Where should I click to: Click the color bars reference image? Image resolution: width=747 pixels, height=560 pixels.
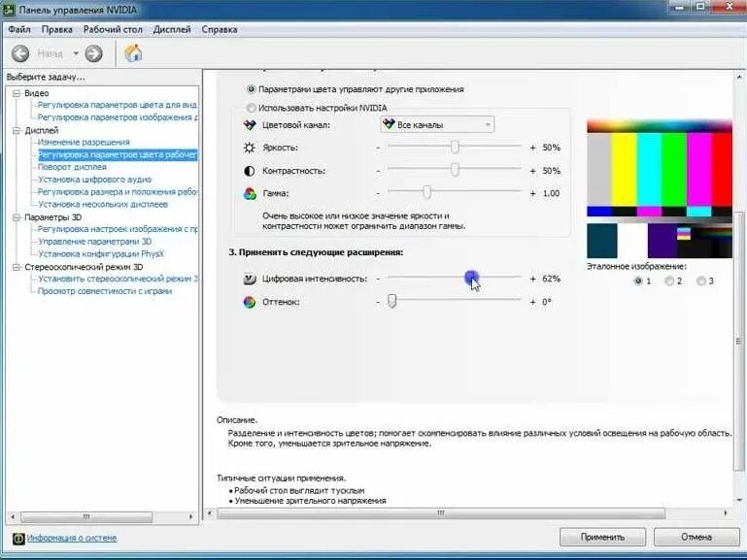(x=660, y=189)
